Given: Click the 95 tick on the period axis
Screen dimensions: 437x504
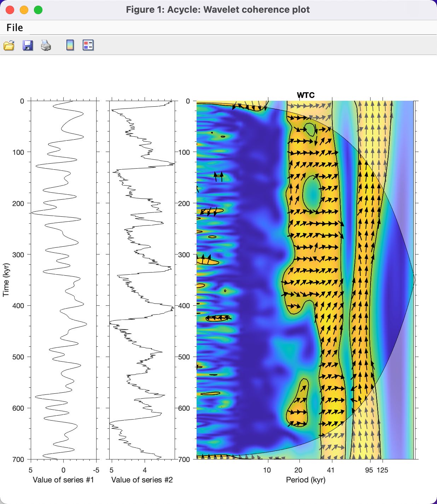Looking at the screenshot, I should point(369,470).
